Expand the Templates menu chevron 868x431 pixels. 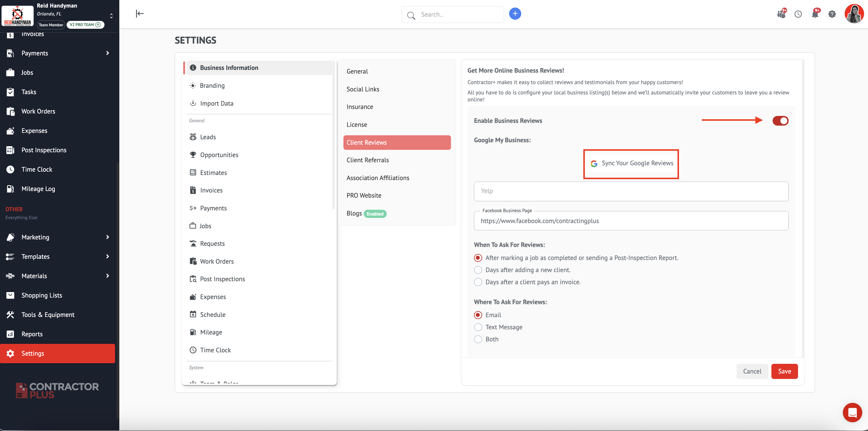pos(108,256)
